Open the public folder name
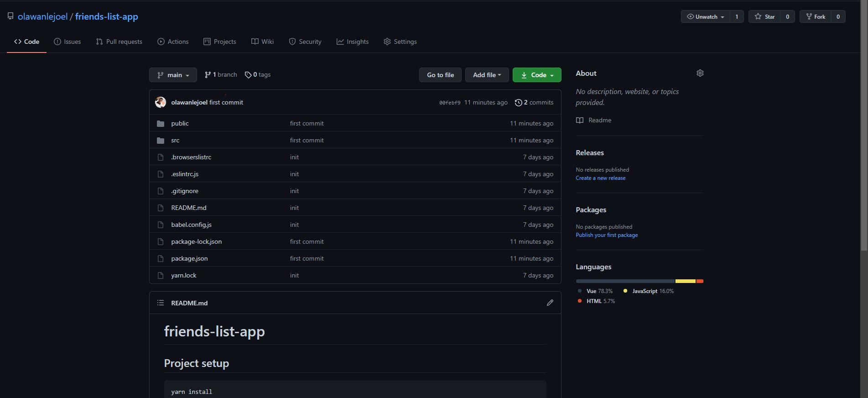 (180, 123)
